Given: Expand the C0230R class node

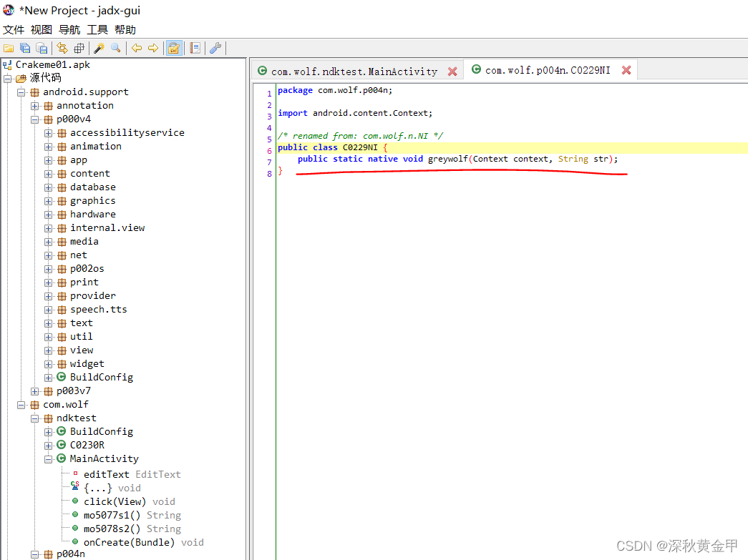Looking at the screenshot, I should pyautogui.click(x=48, y=446).
